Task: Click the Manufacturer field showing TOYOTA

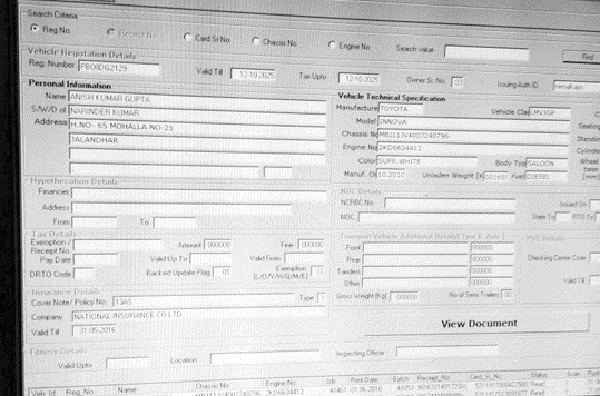Action: [x=401, y=109]
